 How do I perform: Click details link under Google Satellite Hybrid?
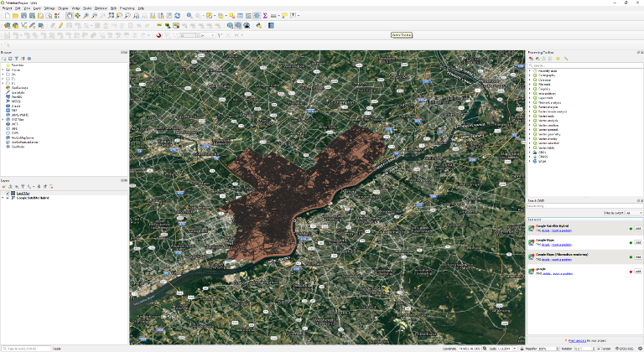tap(544, 230)
